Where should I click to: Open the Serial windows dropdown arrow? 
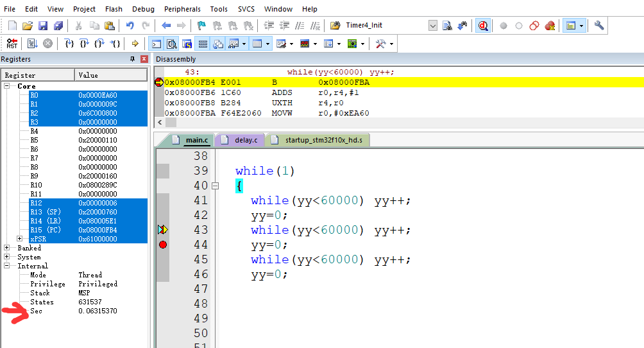coord(292,44)
